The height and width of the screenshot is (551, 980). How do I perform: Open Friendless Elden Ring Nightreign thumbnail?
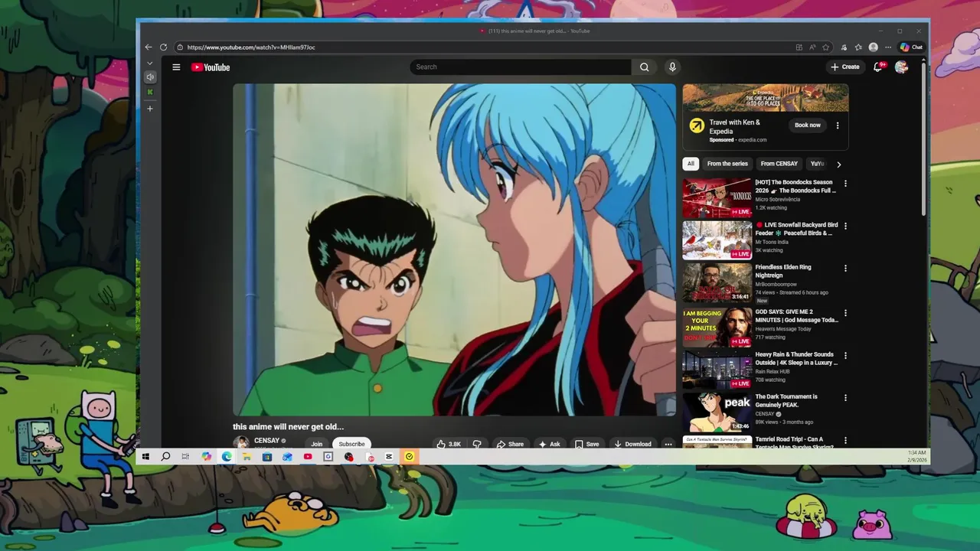tap(717, 283)
